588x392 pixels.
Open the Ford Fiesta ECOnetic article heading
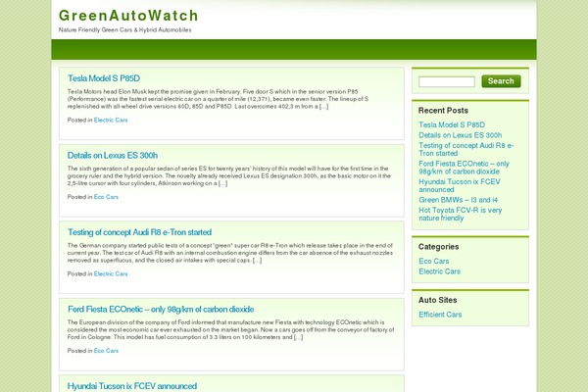[161, 309]
